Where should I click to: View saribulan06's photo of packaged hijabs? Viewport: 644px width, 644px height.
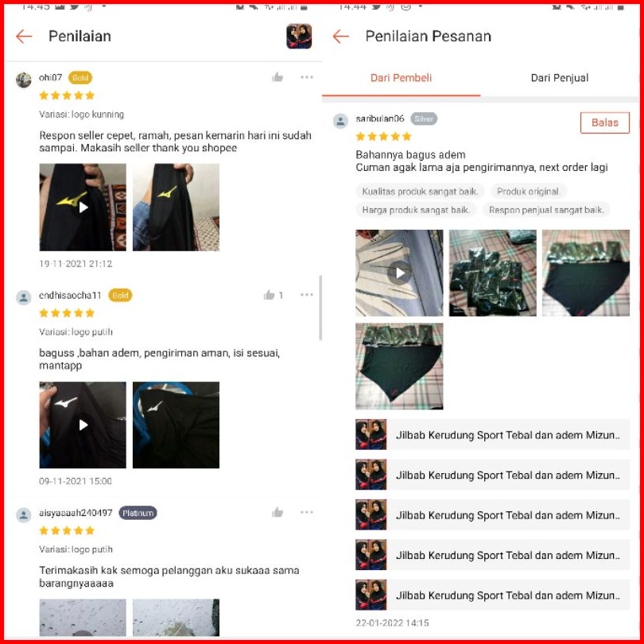point(492,274)
